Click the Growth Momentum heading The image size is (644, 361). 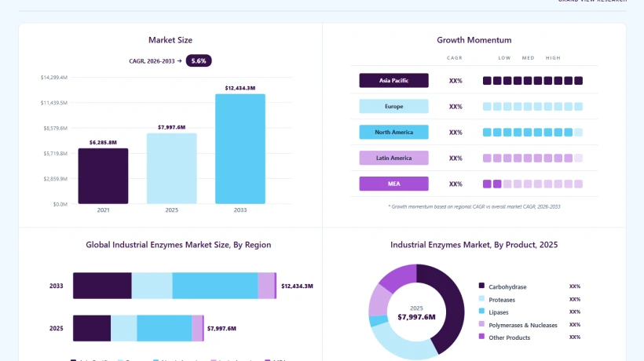pos(474,40)
